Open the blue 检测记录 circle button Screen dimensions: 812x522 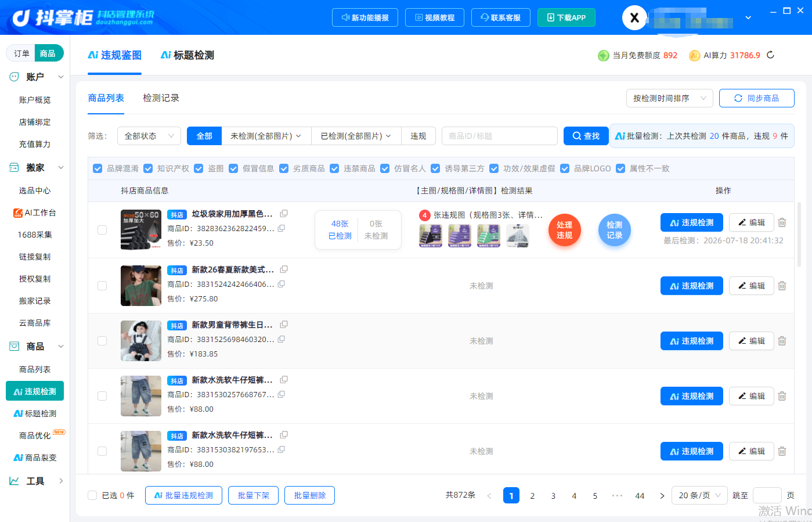point(615,230)
